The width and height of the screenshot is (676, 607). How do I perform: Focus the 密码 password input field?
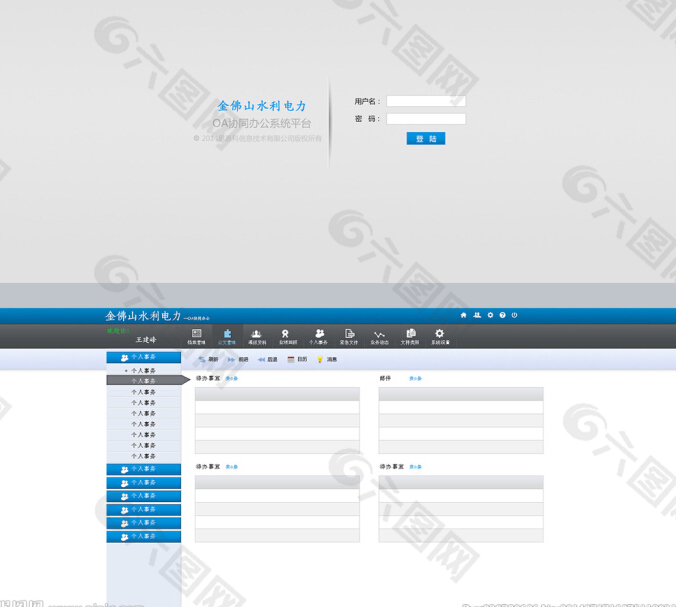[x=426, y=119]
